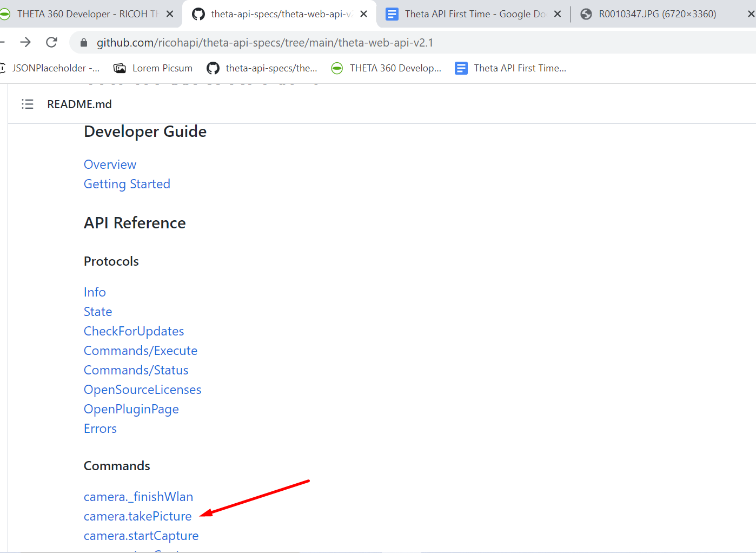Click the GitHub favicon on the active tab

(x=198, y=14)
